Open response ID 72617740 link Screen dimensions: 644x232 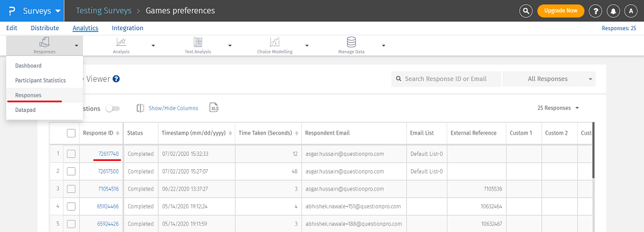tap(108, 154)
